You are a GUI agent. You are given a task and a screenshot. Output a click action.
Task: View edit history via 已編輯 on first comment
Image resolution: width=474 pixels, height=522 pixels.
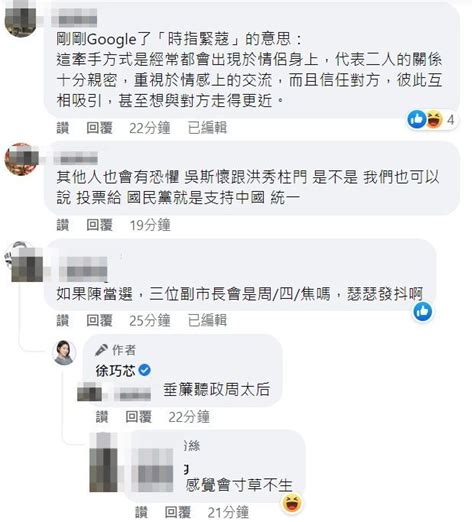click(207, 128)
